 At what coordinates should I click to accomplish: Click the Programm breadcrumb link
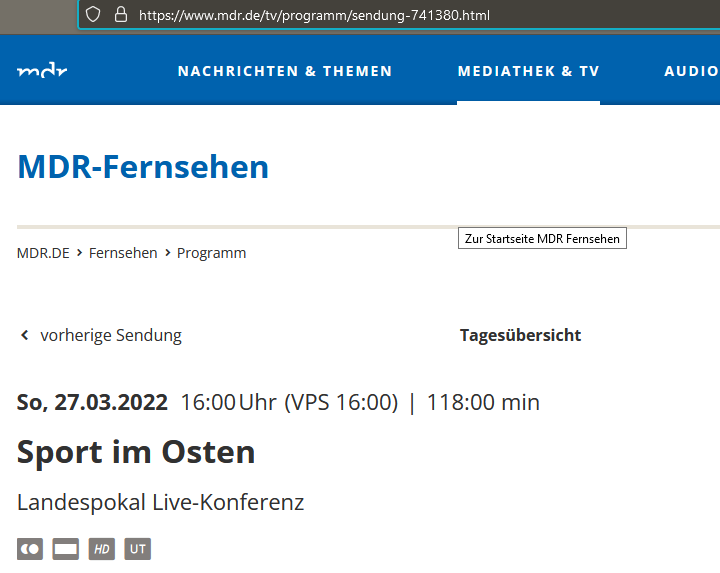click(212, 253)
